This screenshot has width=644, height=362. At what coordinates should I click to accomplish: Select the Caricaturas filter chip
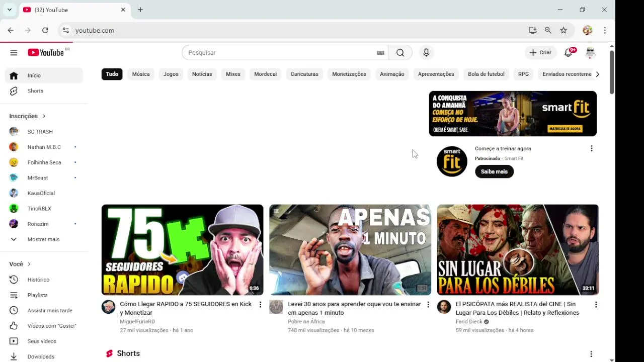click(304, 74)
